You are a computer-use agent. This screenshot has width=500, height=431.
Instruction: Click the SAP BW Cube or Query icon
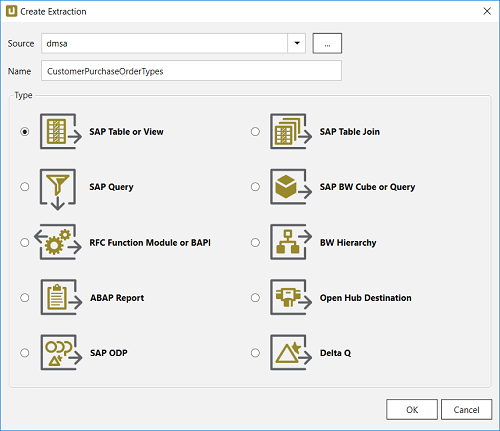pos(291,187)
